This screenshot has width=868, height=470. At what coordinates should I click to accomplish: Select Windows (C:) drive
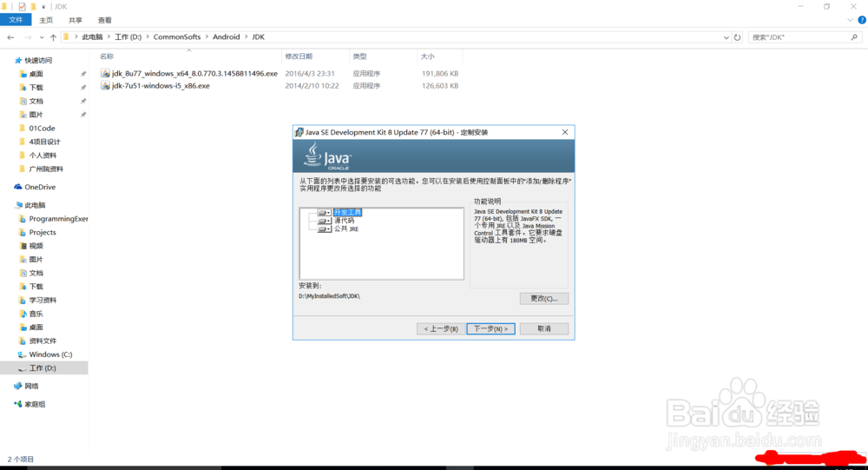click(x=50, y=354)
